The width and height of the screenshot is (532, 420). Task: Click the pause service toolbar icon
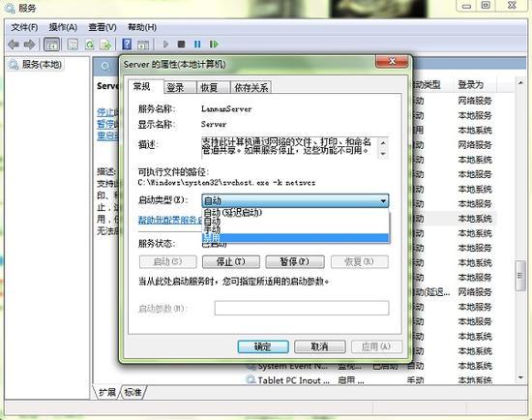click(x=197, y=45)
